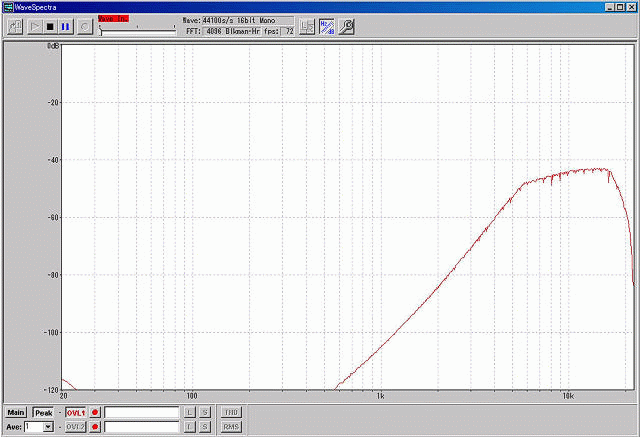
Task: Click the RMS button
Action: pos(231,427)
